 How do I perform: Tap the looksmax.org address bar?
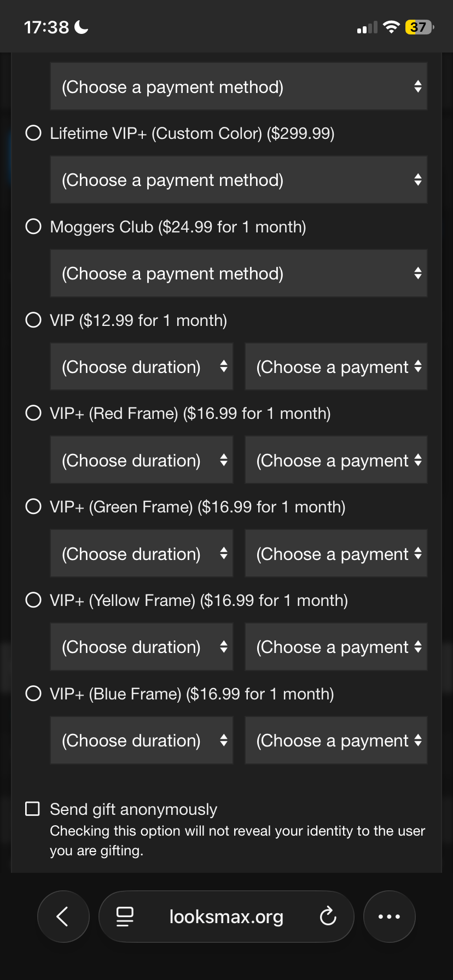point(226,917)
